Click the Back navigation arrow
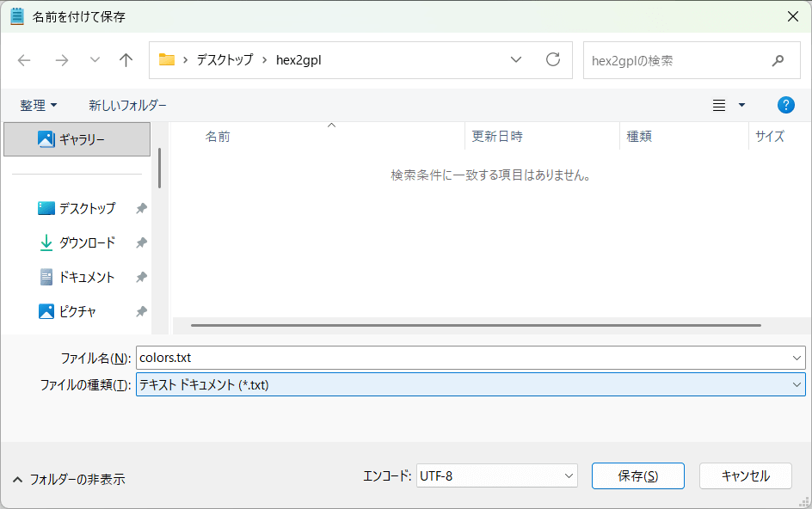 [x=24, y=60]
